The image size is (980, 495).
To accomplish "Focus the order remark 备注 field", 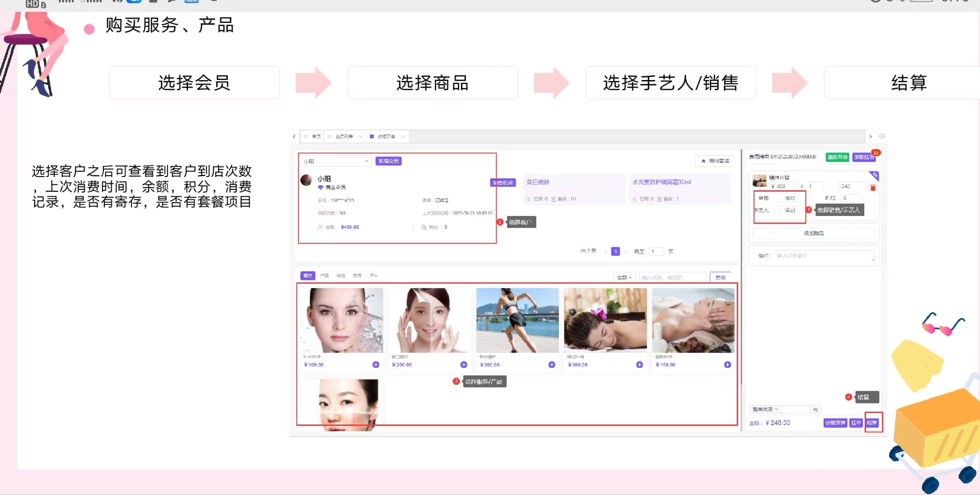I will click(825, 256).
